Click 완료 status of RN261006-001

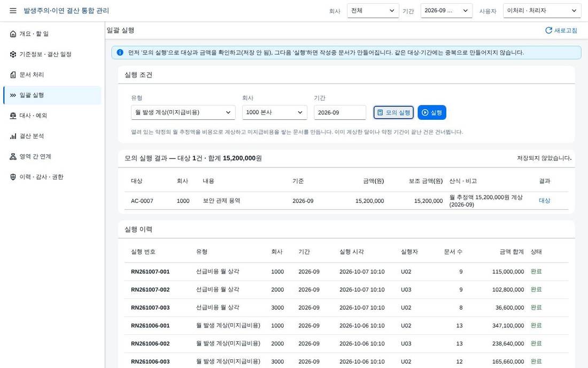coord(536,326)
